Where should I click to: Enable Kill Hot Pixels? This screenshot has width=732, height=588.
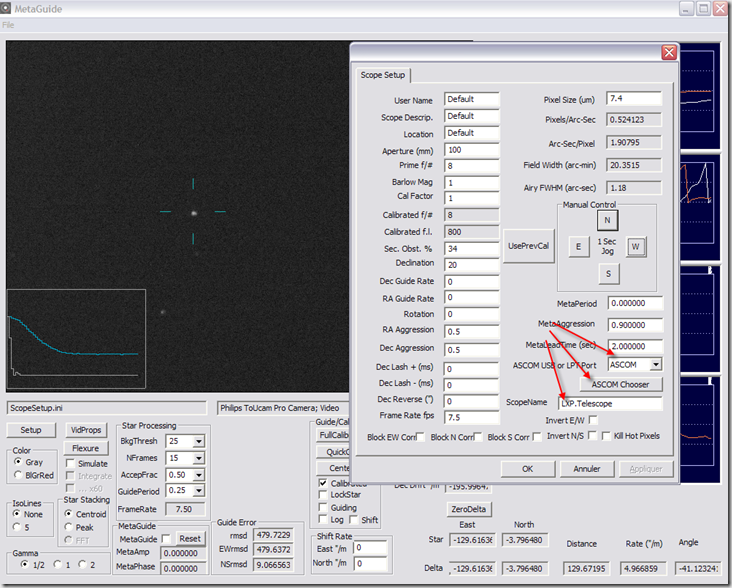606,436
